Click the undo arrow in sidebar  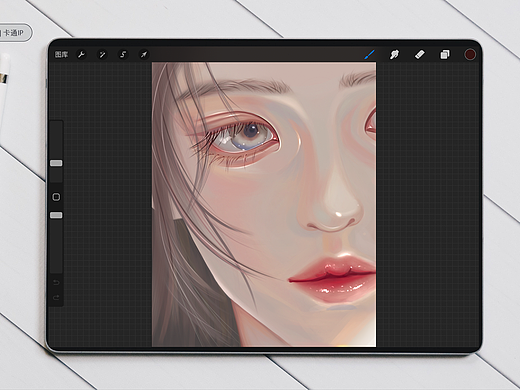click(56, 283)
